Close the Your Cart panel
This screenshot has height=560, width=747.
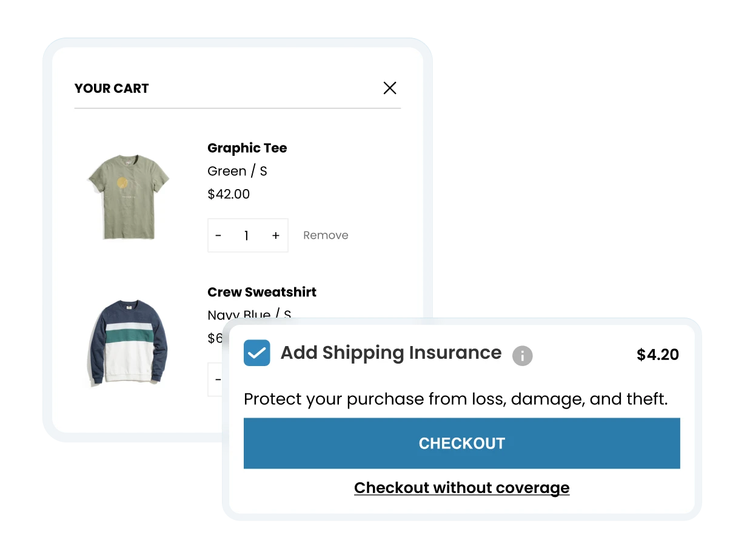[x=390, y=88]
